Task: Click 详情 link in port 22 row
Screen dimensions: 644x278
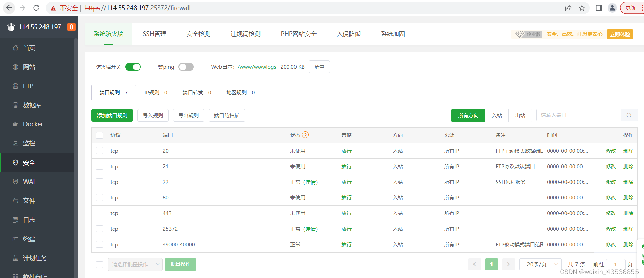Action: pos(310,182)
